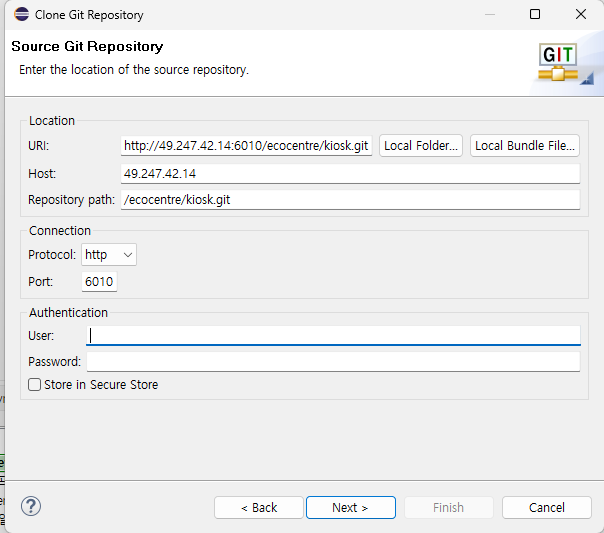Open the Protocol dropdown
Image resolution: width=604 pixels, height=533 pixels.
point(109,255)
